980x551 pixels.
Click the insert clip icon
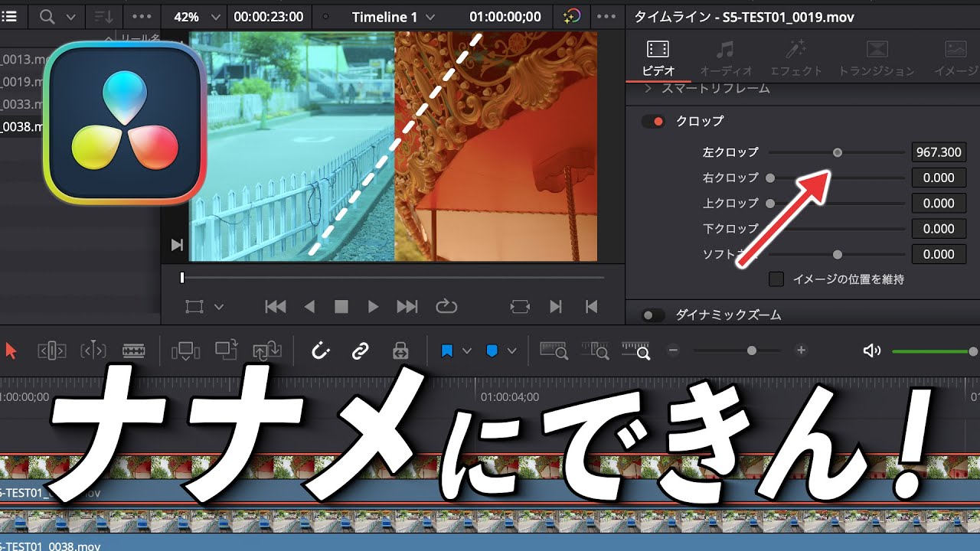coord(186,351)
